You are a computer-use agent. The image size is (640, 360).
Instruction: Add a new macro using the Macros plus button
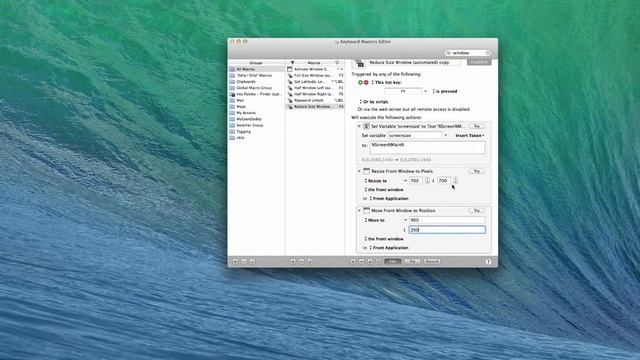[x=293, y=261]
